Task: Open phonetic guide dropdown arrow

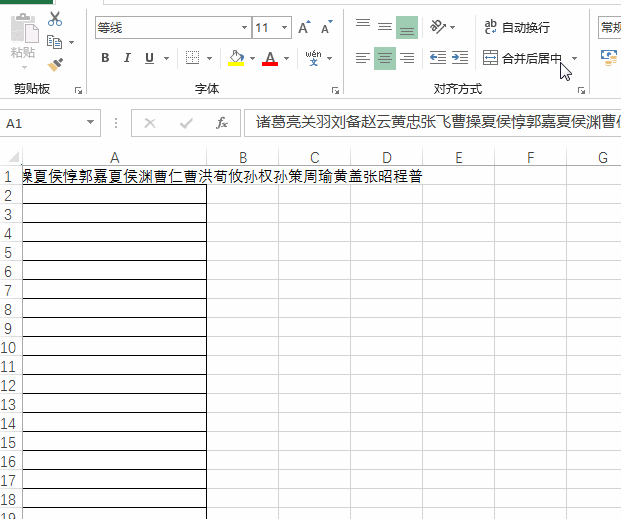Action: 330,59
